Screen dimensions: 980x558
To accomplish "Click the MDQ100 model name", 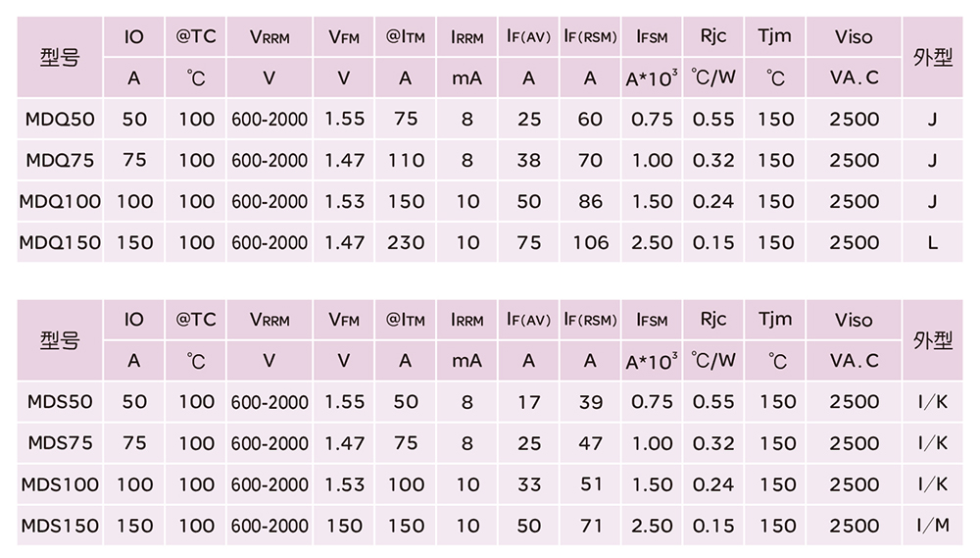I will click(x=60, y=202).
